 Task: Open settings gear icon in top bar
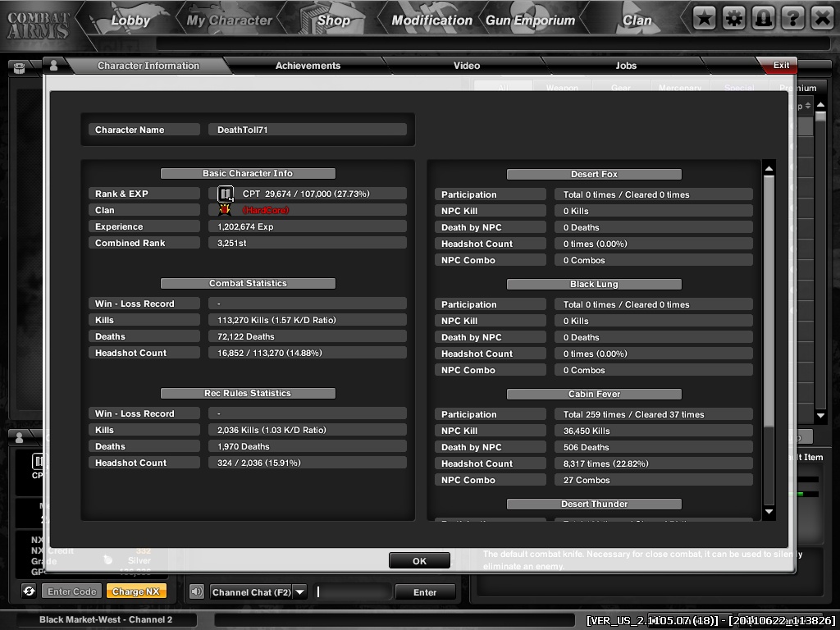pos(734,18)
